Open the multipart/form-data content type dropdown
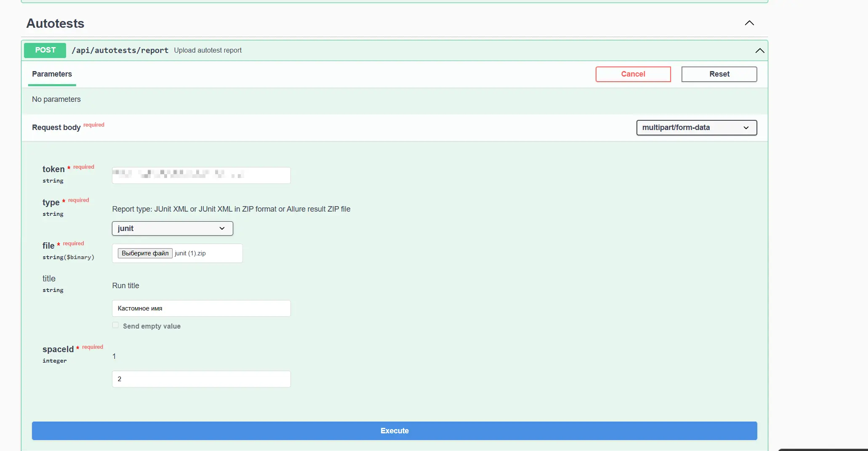Screen dimensions: 868x451 (x=696, y=127)
